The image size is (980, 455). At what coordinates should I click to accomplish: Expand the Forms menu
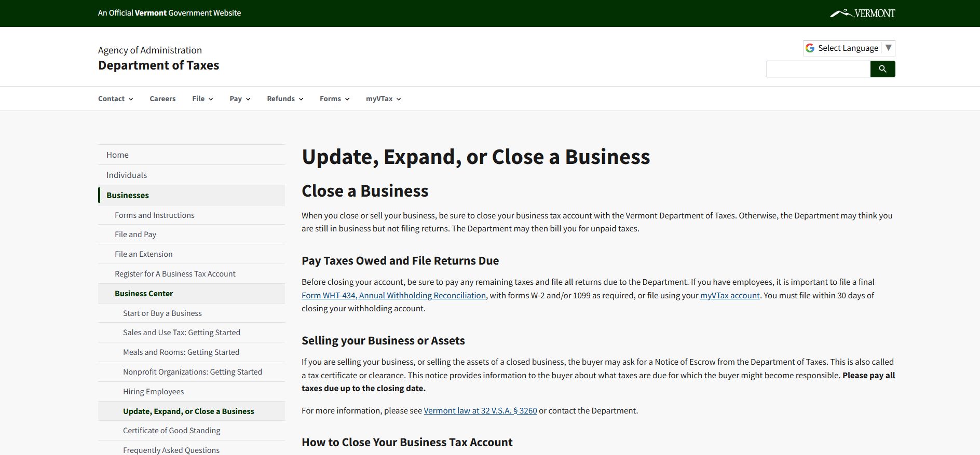point(334,99)
